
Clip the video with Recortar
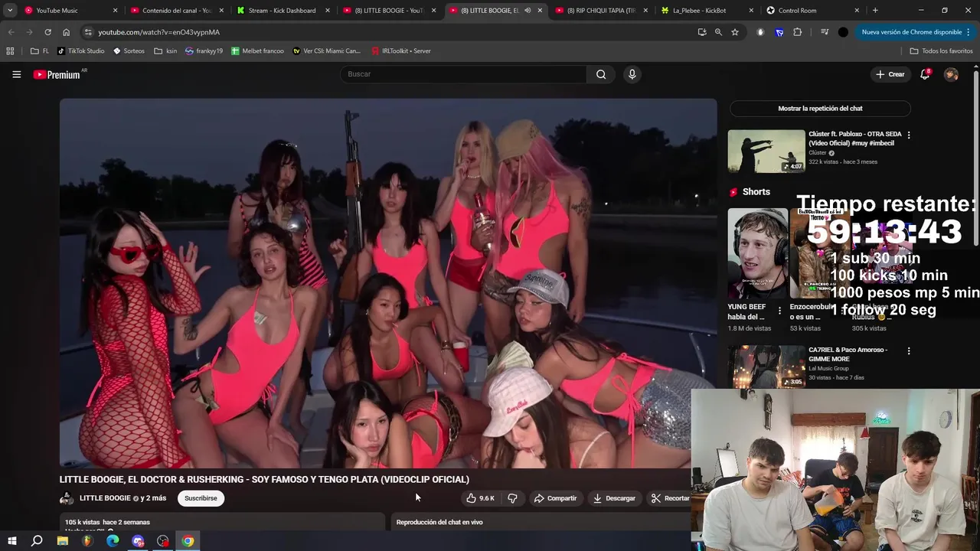click(670, 498)
